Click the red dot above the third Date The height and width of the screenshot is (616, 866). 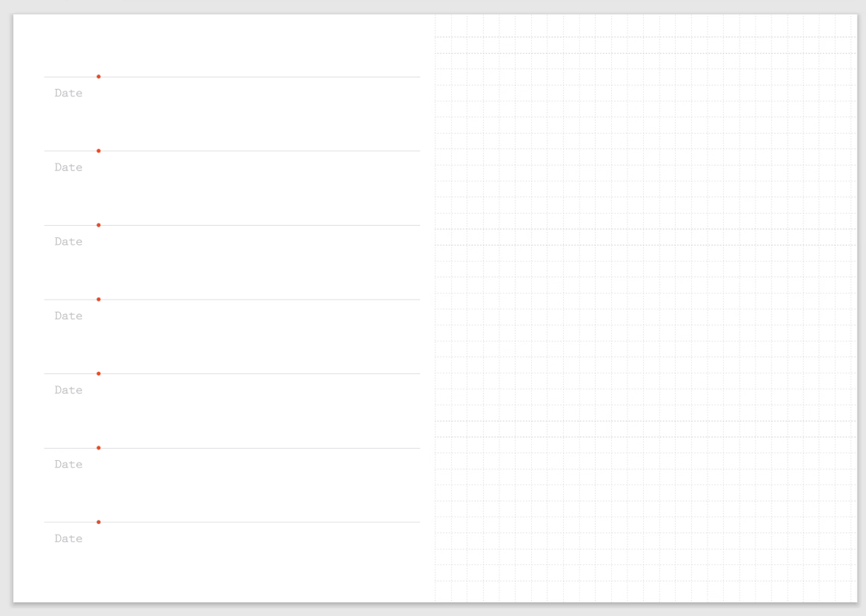pyautogui.click(x=98, y=225)
